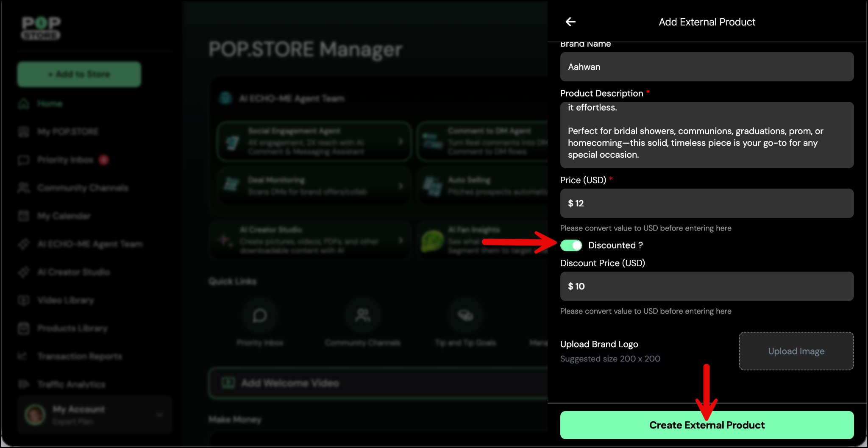Viewport: 868px width, 448px height.
Task: Click the Video Library sidebar icon
Action: [x=24, y=301]
